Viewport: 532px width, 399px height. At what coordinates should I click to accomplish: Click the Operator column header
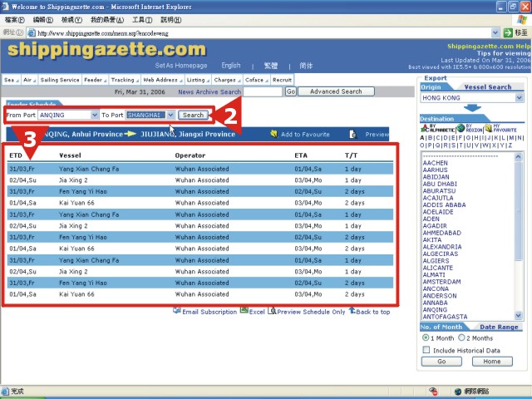190,155
